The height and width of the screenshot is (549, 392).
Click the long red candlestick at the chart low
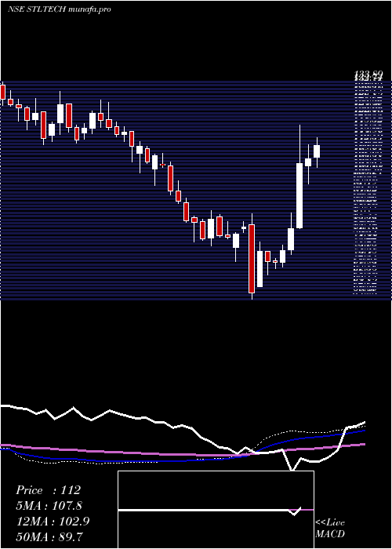(252, 258)
